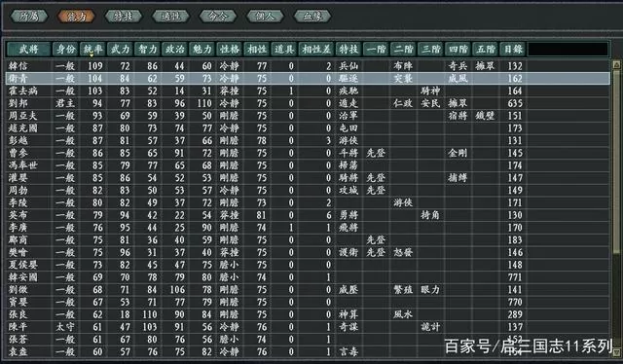Screen dimensions: 623x364
Task: Select general 英布 in the list
Action: pyautogui.click(x=18, y=215)
